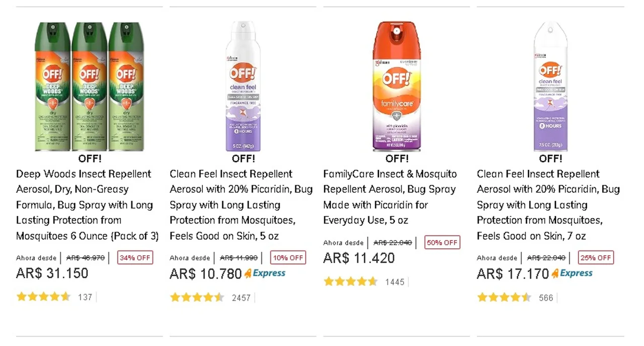Click the star rating row of FamilyCare spray
The height and width of the screenshot is (346, 644).
click(351, 281)
